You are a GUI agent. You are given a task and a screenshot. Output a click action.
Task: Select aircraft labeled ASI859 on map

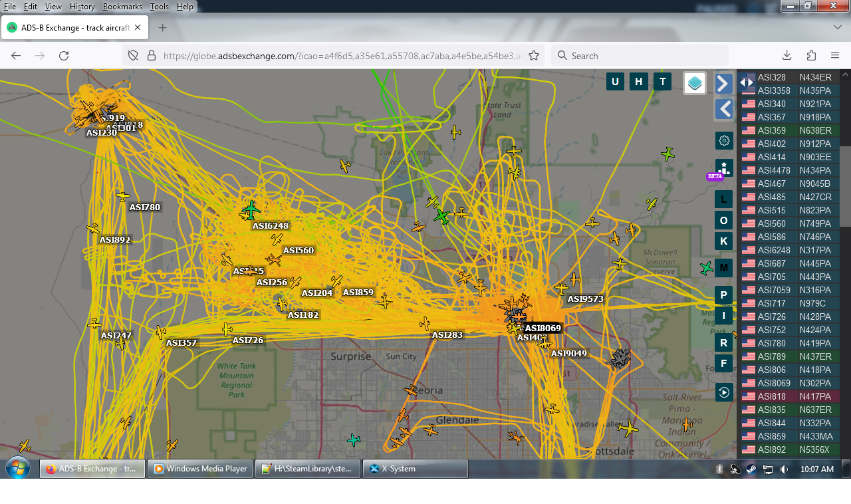click(337, 281)
